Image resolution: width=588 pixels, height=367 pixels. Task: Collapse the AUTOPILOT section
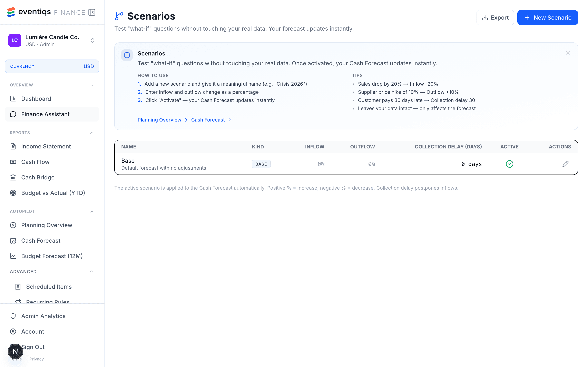point(92,211)
